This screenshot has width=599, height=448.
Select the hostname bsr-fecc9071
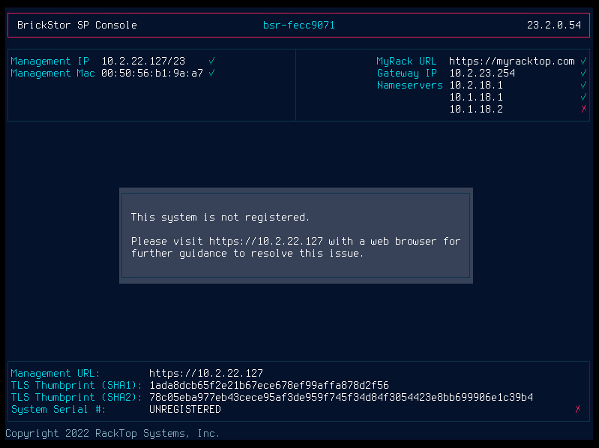(x=299, y=25)
